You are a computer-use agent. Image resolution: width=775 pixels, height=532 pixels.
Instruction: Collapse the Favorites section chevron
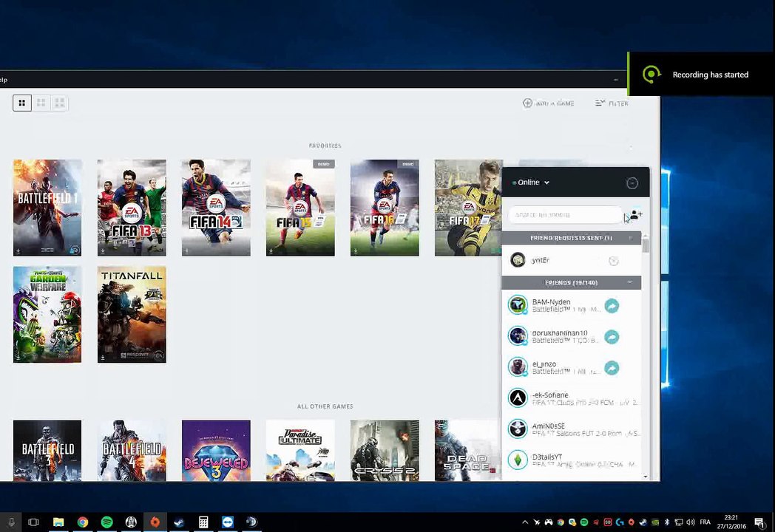[631, 147]
